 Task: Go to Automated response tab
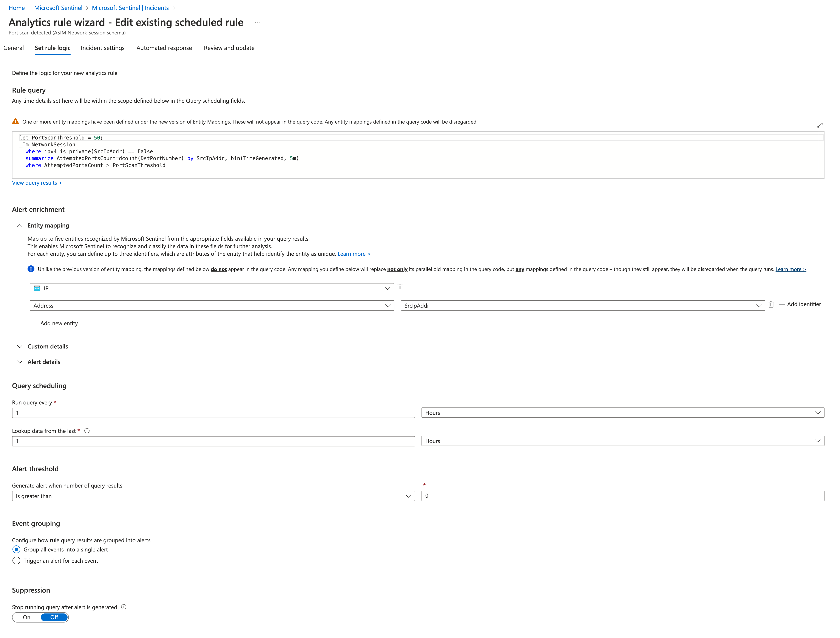[x=164, y=48]
